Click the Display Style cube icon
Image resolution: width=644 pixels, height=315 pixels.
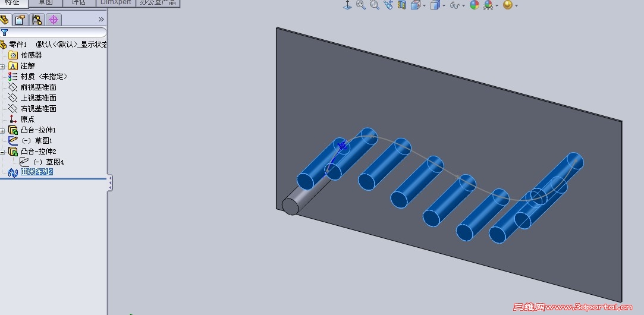(x=435, y=5)
